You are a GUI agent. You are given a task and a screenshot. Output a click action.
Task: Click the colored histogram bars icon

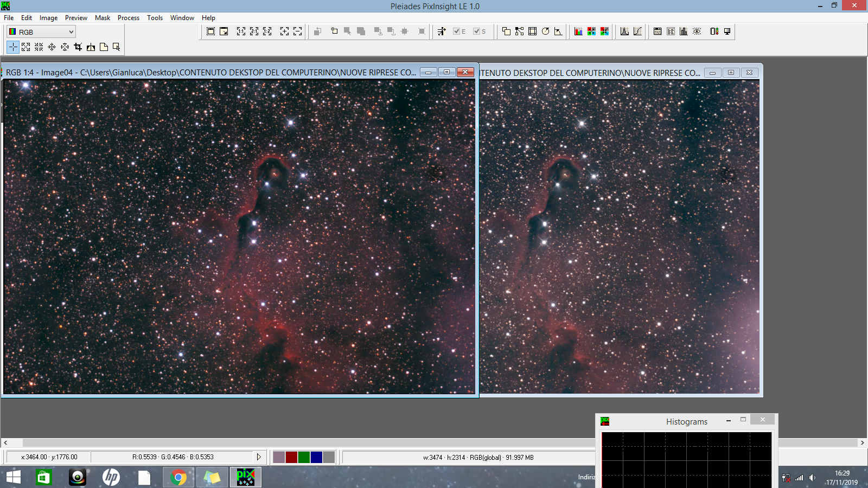coord(578,31)
